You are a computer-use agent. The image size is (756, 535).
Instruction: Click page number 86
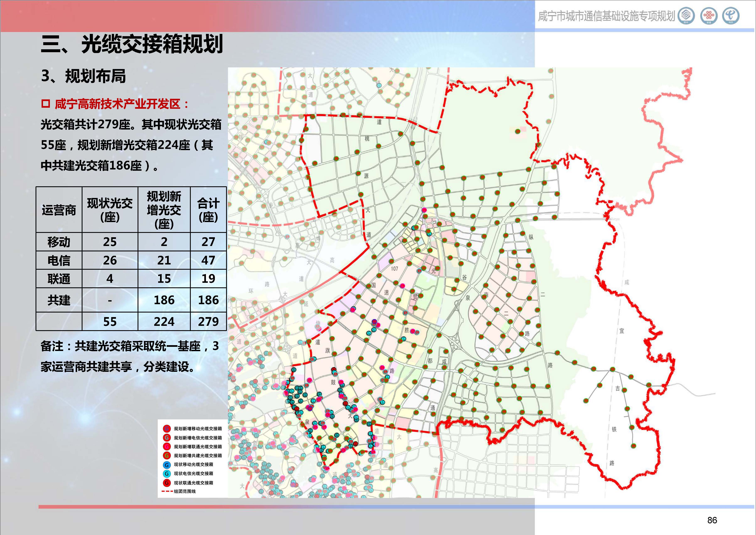(712, 520)
